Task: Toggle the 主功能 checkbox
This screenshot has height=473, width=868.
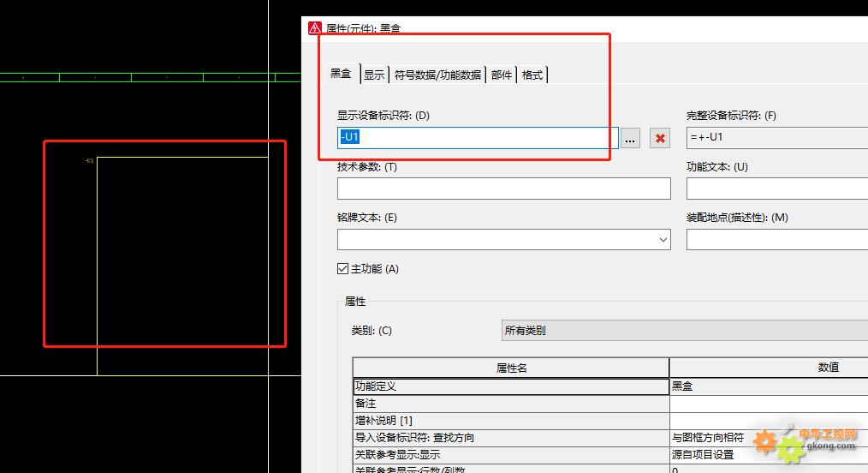Action: coord(342,268)
